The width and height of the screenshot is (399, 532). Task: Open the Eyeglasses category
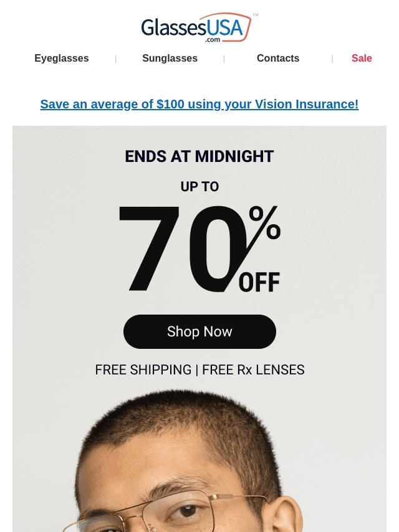coord(62,59)
